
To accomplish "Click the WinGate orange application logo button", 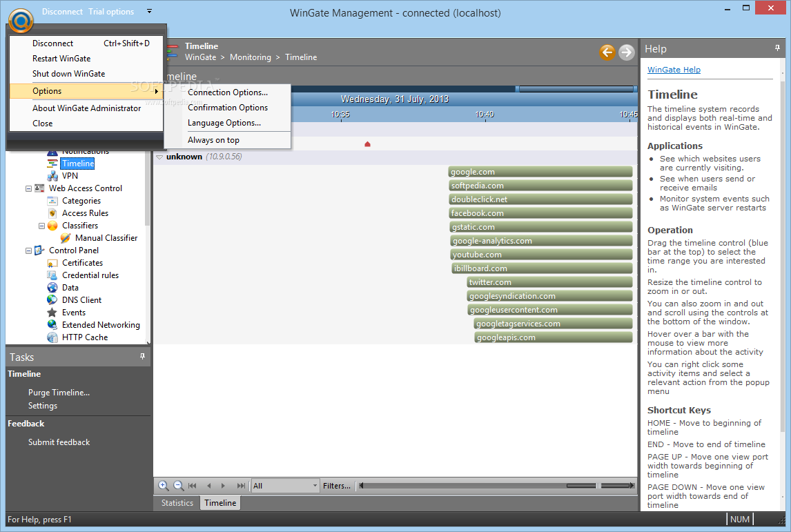I will click(x=21, y=21).
